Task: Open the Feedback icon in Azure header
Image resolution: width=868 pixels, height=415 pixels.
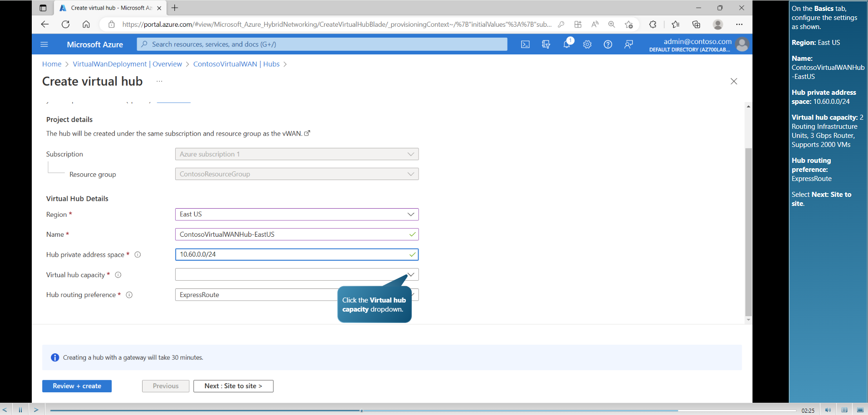Action: tap(629, 44)
